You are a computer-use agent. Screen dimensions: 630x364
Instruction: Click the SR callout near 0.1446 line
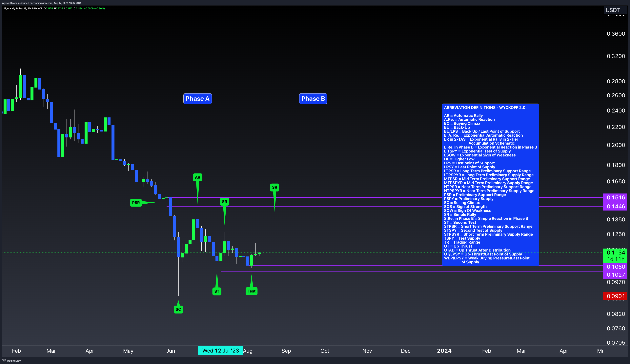[225, 201]
